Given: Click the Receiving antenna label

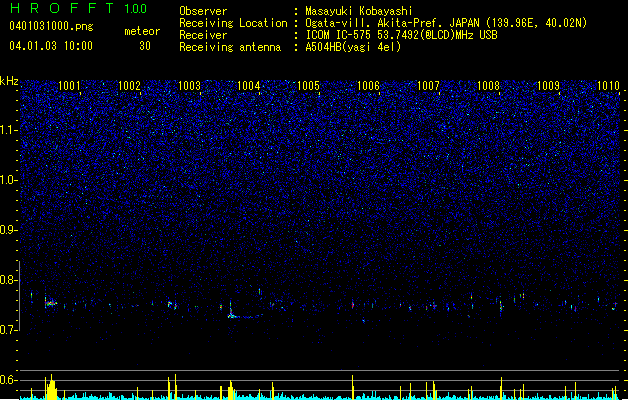Looking at the screenshot, I should click(230, 47).
